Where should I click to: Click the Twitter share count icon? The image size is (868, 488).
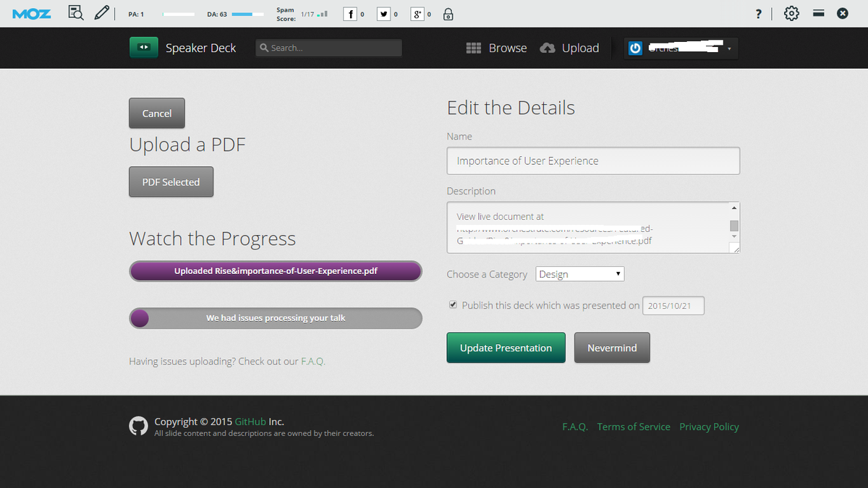384,14
